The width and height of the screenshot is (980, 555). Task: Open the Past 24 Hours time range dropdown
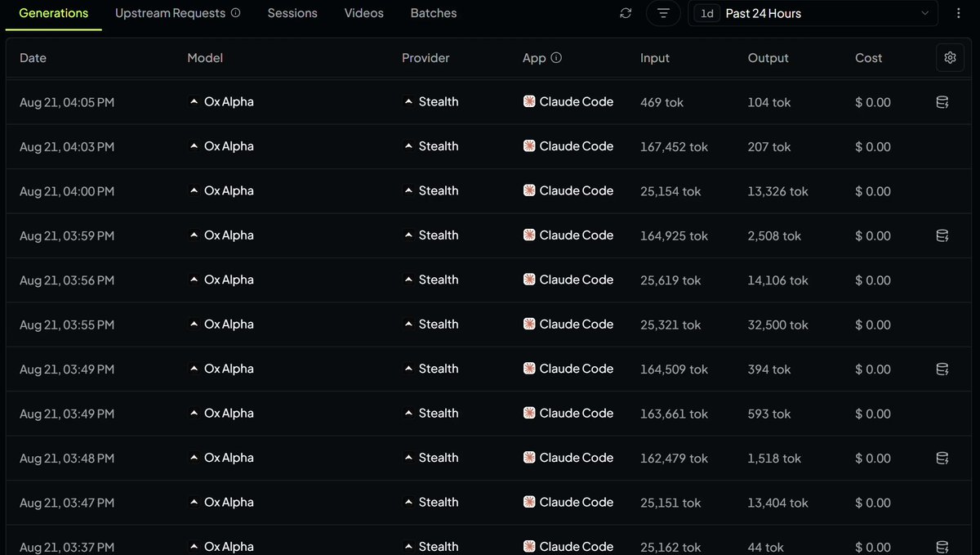coord(813,13)
